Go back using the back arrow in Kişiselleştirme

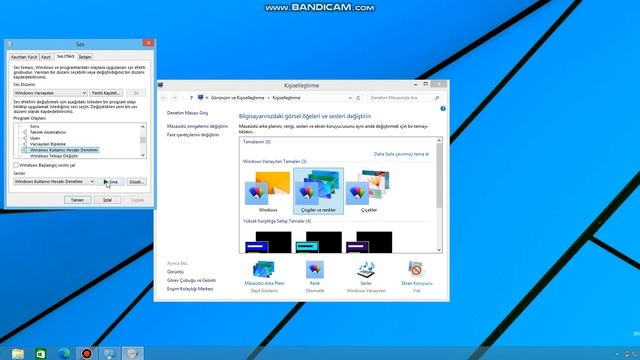(x=164, y=98)
